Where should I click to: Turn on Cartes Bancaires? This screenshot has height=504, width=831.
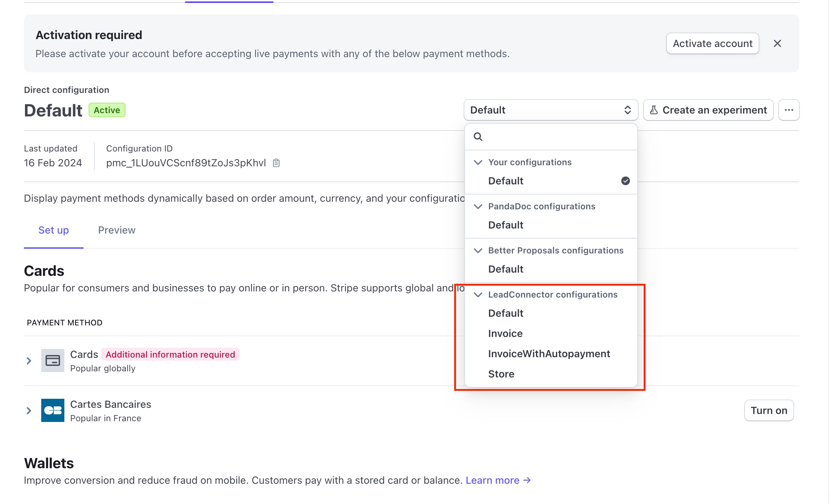(x=769, y=410)
